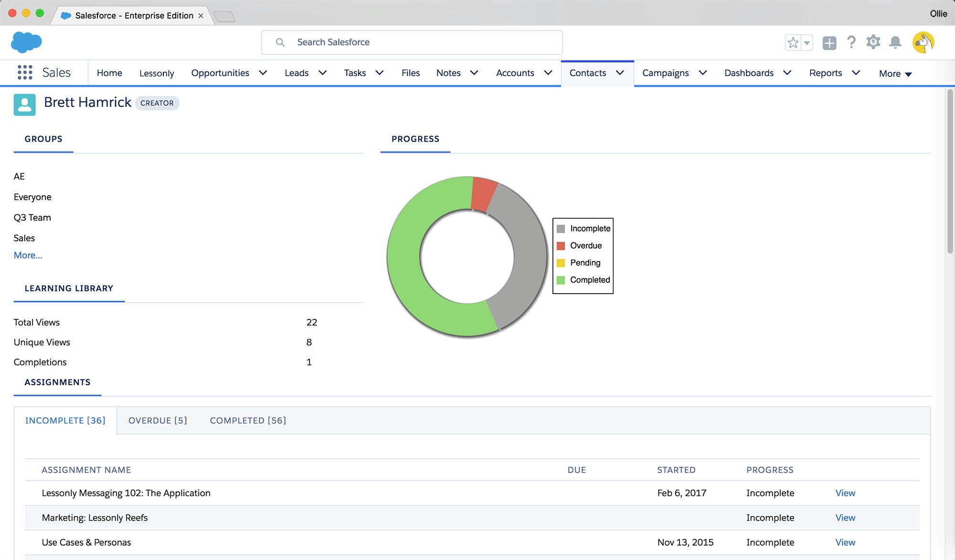This screenshot has width=955, height=560.
Task: Click the Overdue red legend swatch
Action: click(x=561, y=245)
